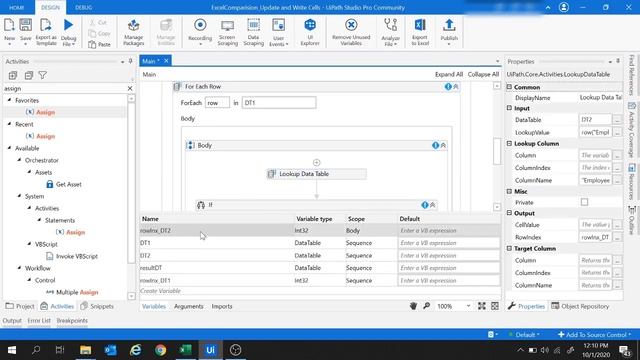The height and width of the screenshot is (360, 640).
Task: Click the magnifier search icon near zoom
Action: (427, 306)
